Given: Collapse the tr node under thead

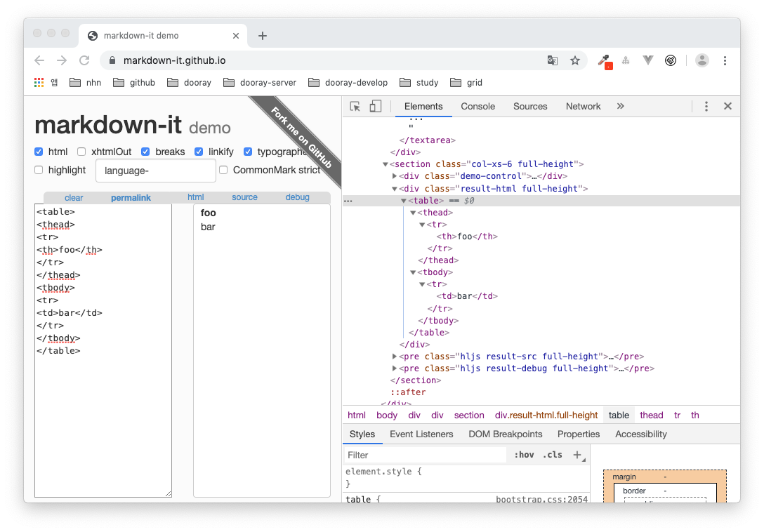Looking at the screenshot, I should [x=422, y=225].
